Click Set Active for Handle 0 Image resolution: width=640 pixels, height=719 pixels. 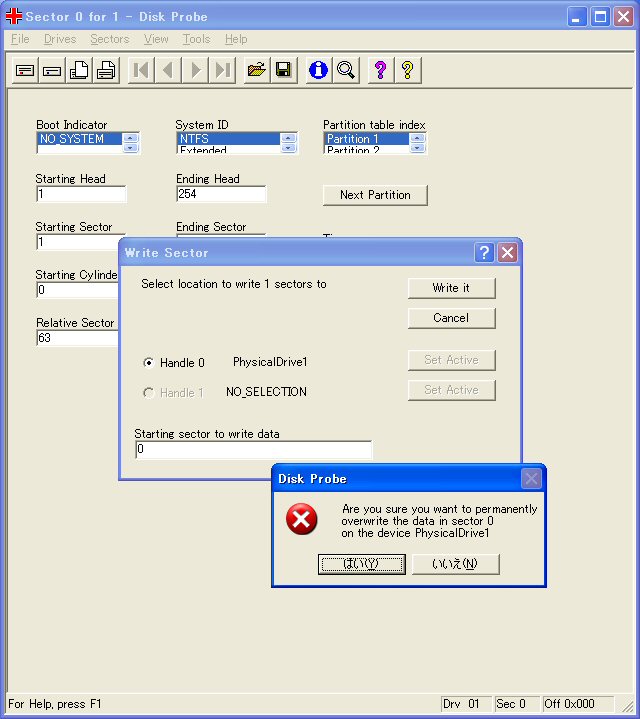coord(452,360)
